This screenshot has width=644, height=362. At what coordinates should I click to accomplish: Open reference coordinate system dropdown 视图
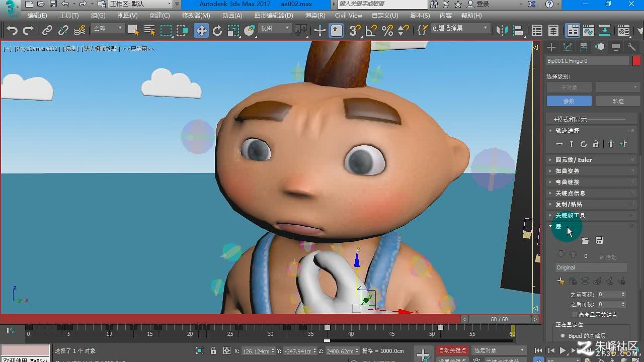click(x=275, y=28)
